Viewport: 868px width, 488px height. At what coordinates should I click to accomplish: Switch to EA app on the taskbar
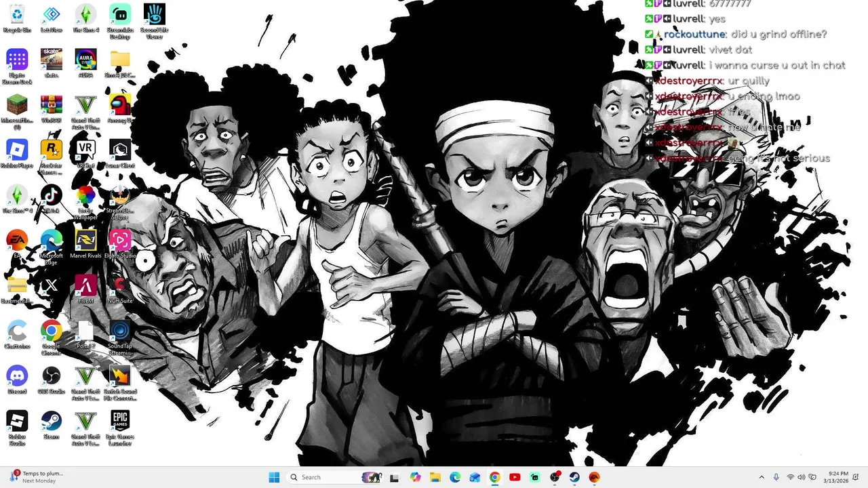[x=595, y=477]
